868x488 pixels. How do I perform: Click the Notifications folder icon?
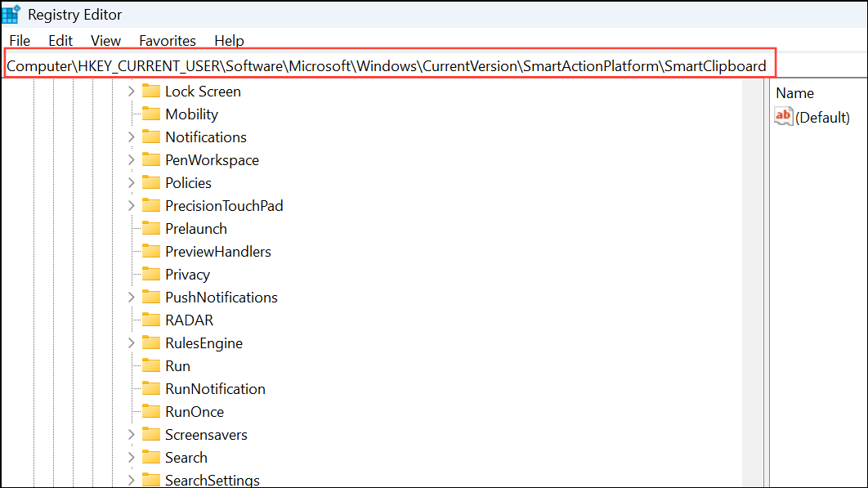point(151,137)
